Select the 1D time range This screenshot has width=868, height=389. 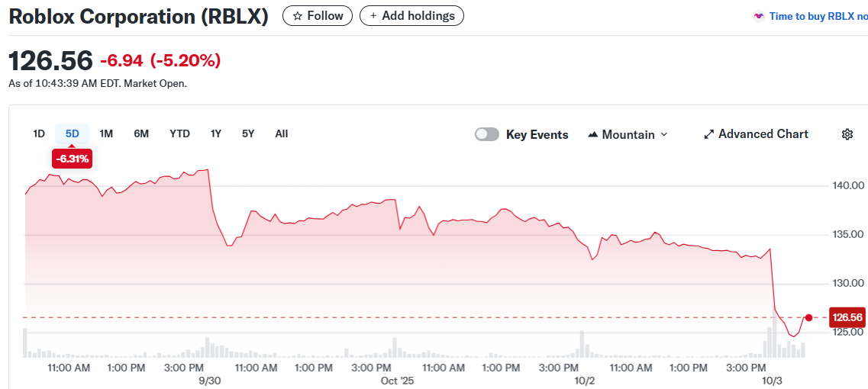pos(39,134)
